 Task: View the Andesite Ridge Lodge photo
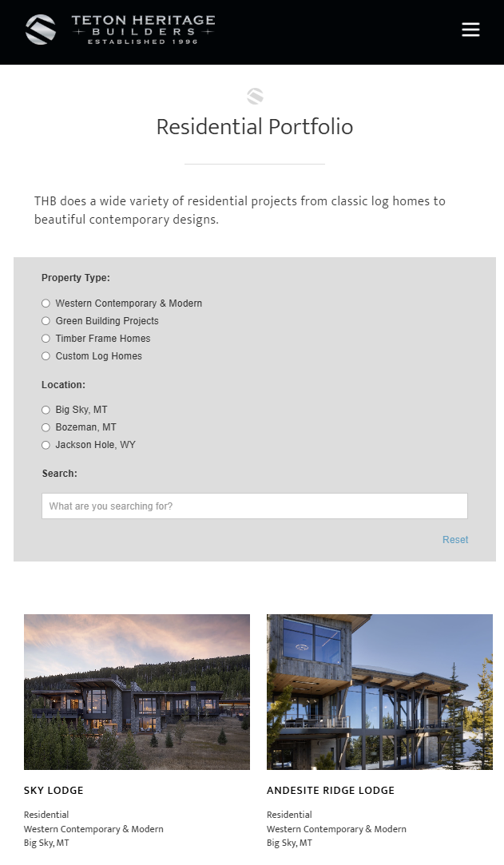coord(379,692)
